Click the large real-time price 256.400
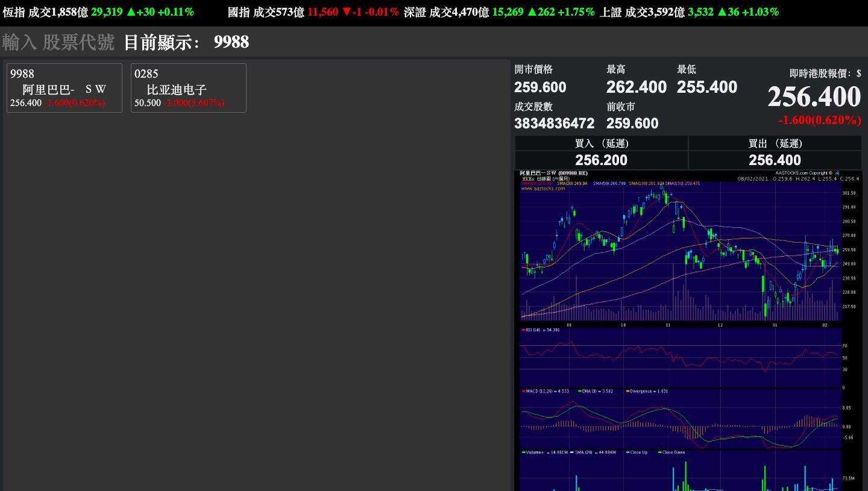This screenshot has width=868, height=491. coord(814,97)
